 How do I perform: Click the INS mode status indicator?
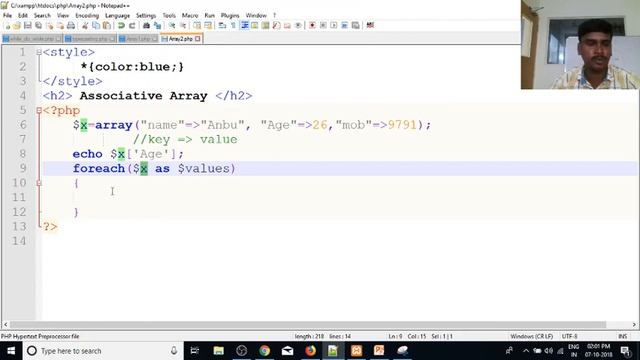coord(622,336)
